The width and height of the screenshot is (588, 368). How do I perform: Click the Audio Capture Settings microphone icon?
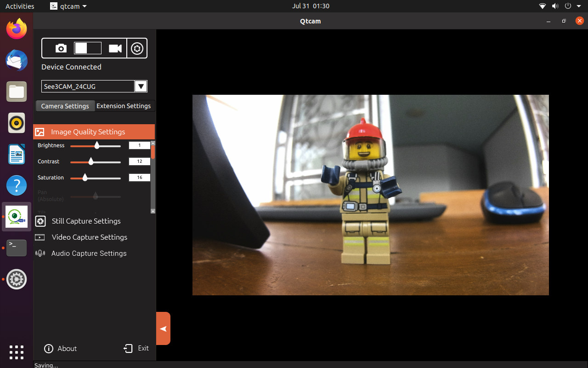(x=40, y=253)
